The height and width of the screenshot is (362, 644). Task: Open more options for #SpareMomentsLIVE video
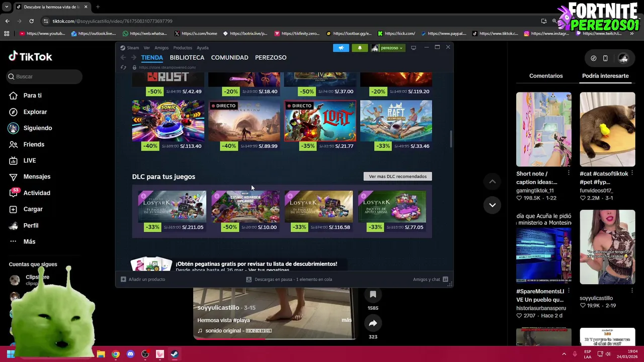coord(569,291)
